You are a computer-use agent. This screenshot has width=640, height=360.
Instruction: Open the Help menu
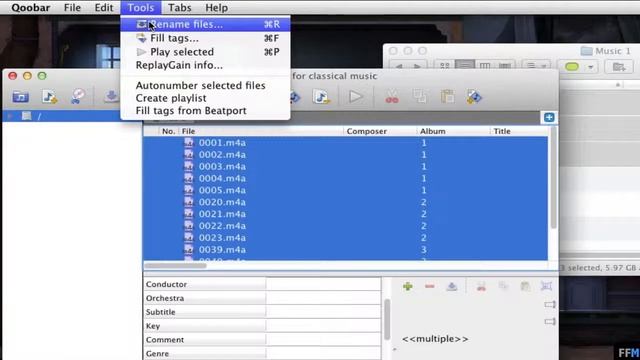coord(216,8)
